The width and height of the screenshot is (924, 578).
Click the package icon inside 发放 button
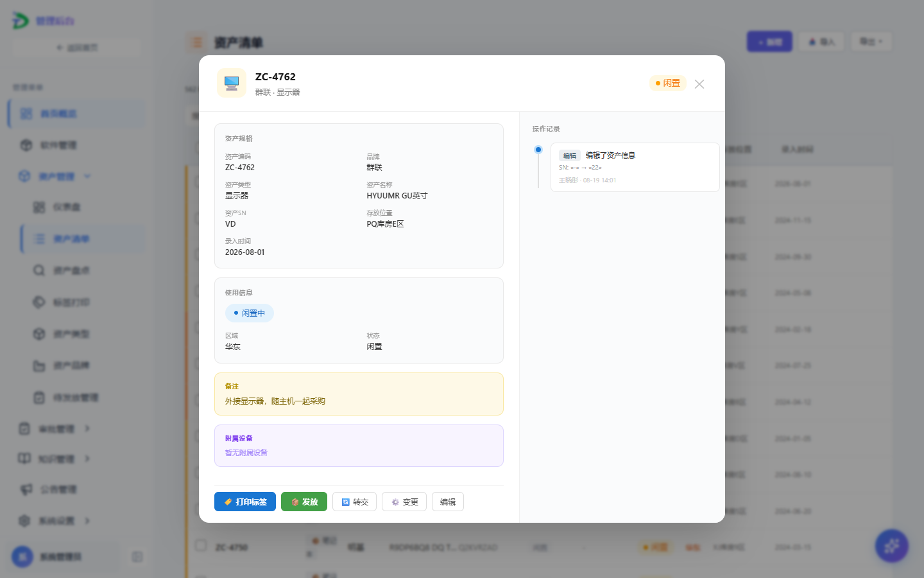coord(295,502)
